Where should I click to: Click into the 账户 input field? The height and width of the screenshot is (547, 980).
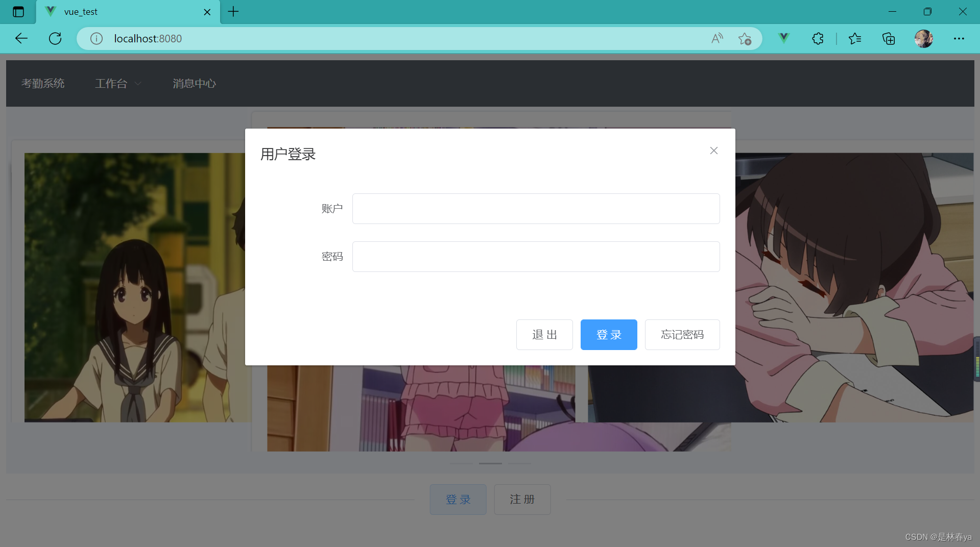[535, 208]
